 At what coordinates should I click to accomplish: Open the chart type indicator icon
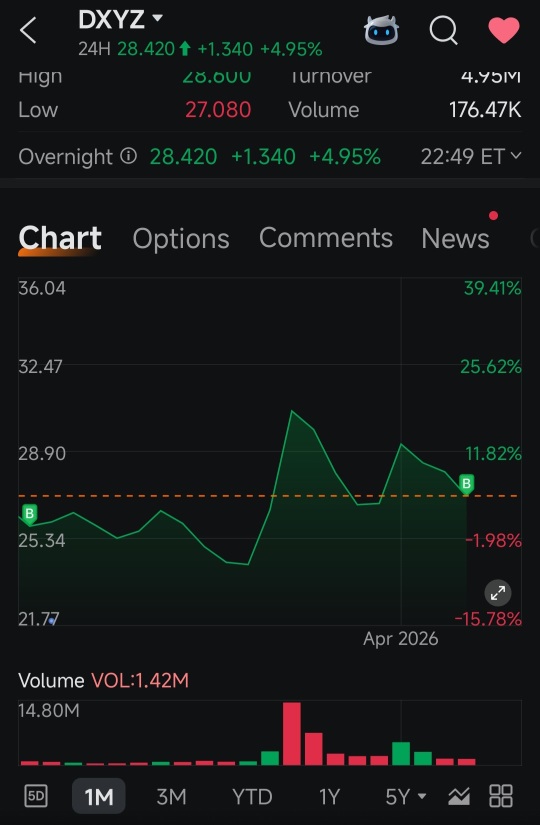coord(458,796)
